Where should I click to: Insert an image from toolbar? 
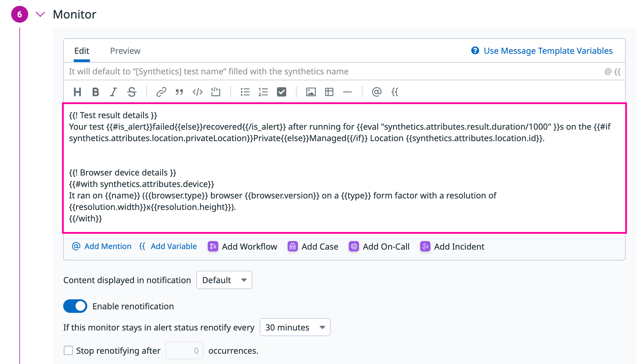[x=311, y=92]
